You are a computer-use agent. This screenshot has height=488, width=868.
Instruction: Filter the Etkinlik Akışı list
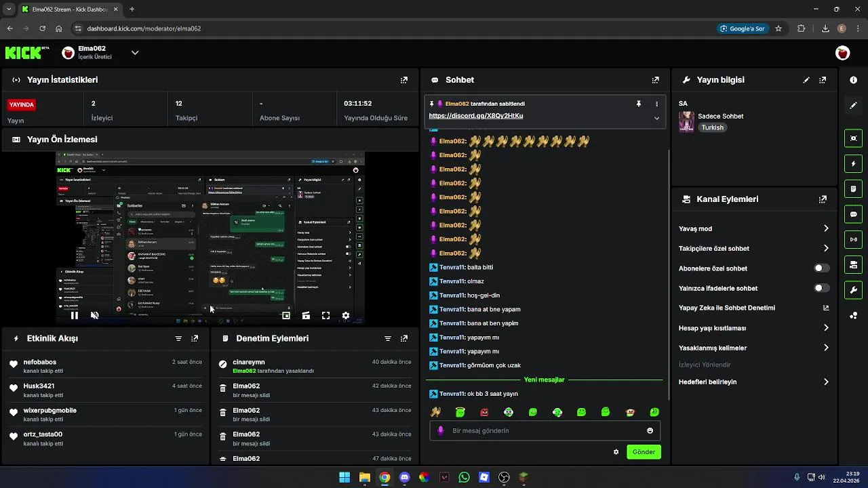coord(178,338)
